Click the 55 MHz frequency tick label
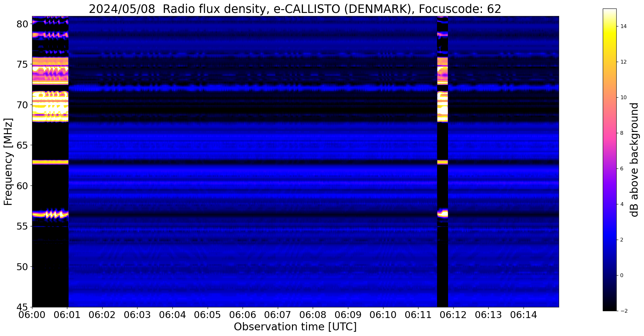 22,226
